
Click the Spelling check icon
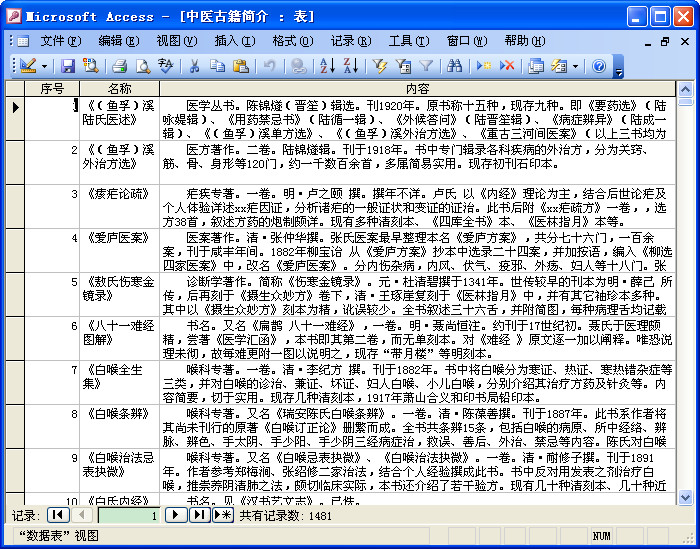[166, 66]
